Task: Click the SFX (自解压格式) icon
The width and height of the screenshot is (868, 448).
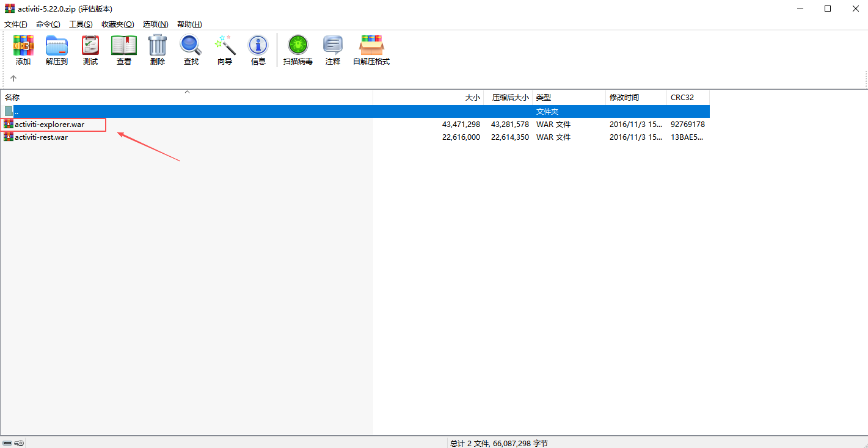Action: (x=371, y=49)
